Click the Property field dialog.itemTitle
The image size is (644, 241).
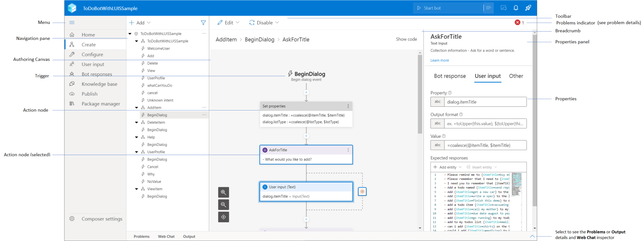pos(485,102)
